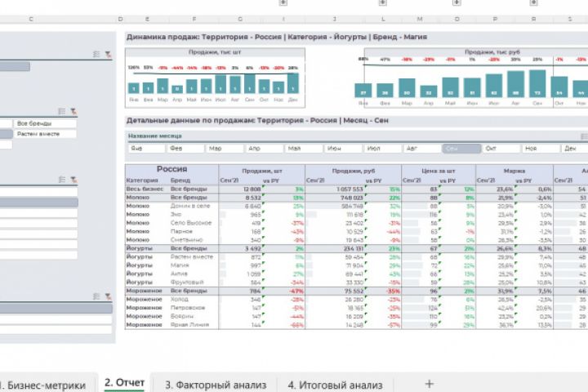This screenshot has height=392, width=588.
Task: Click the 12 808 sales value cell
Action: 252,189
